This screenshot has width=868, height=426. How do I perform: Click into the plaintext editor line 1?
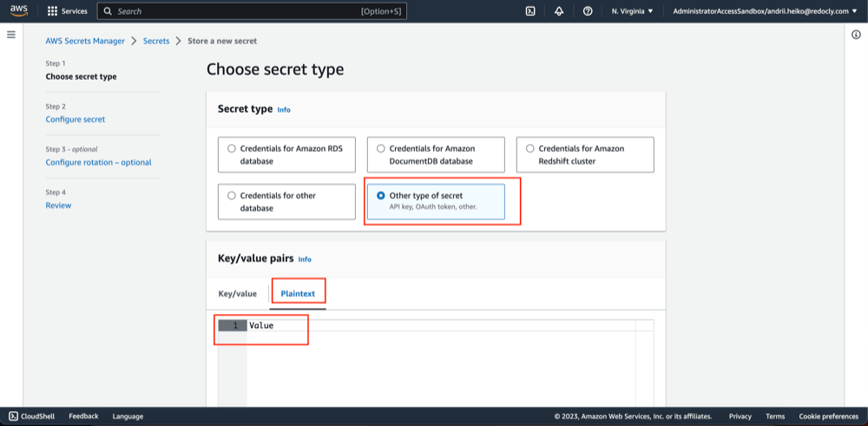coord(442,325)
